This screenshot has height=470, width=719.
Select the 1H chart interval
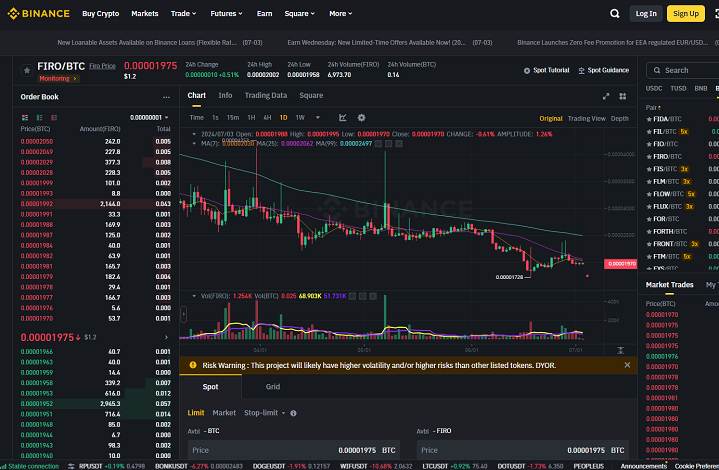(x=251, y=118)
